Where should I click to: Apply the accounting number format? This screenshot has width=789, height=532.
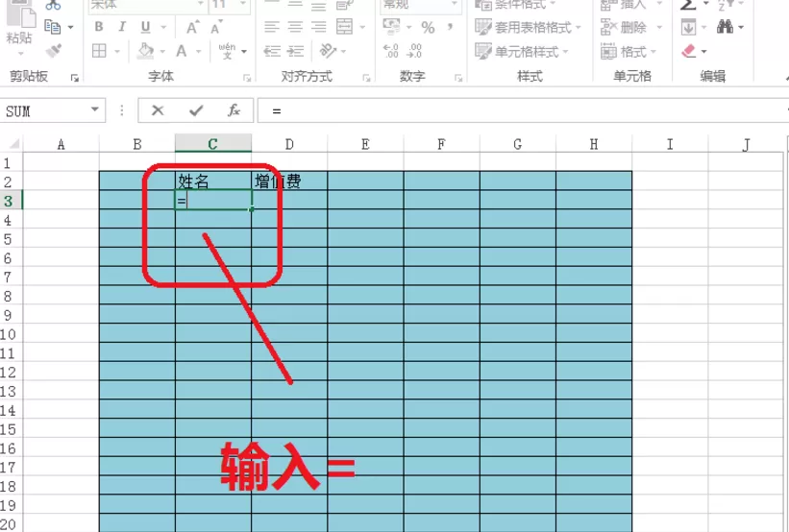coord(391,27)
